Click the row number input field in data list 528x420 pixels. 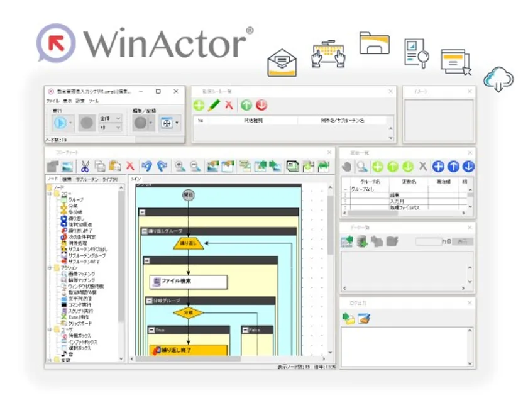click(x=429, y=241)
